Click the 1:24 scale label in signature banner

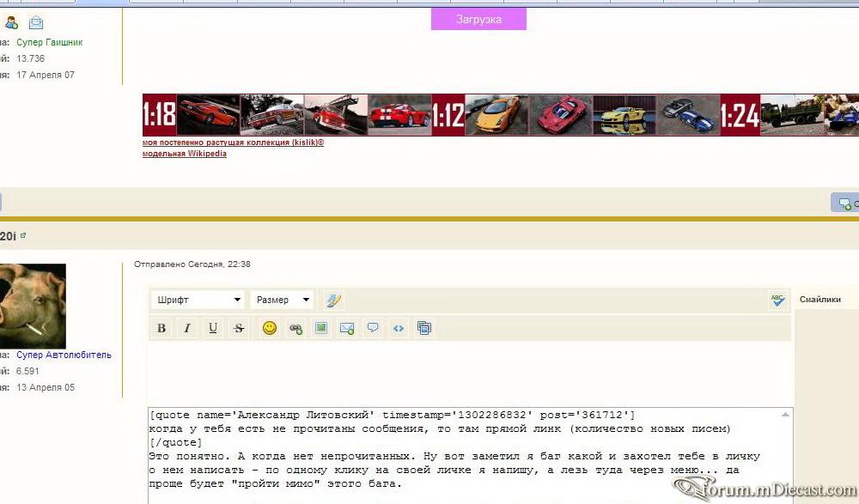(x=740, y=115)
